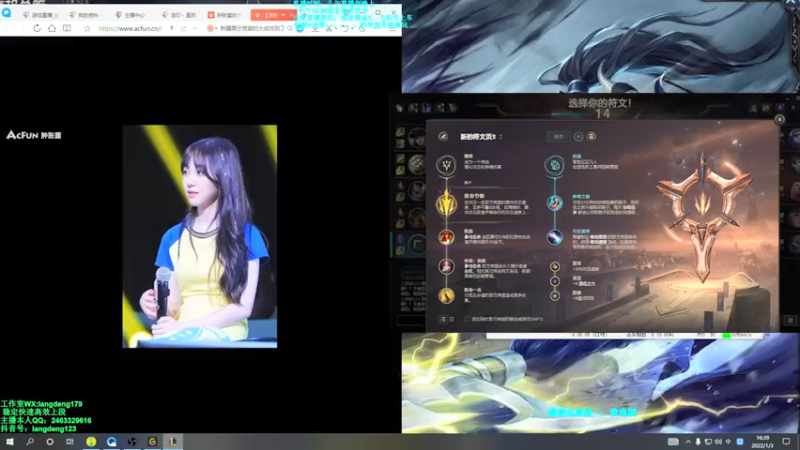Open the 游戏直播 browser tab
Image resolution: width=800 pixels, height=450 pixels.
coord(41,15)
